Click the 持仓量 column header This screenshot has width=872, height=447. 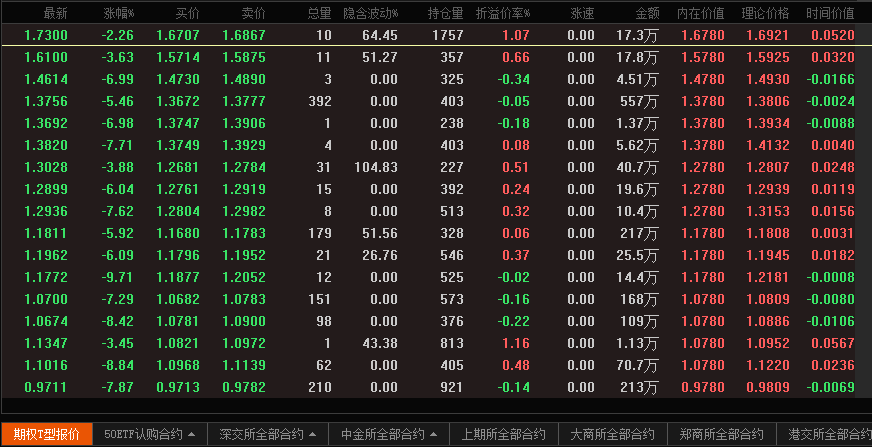445,13
